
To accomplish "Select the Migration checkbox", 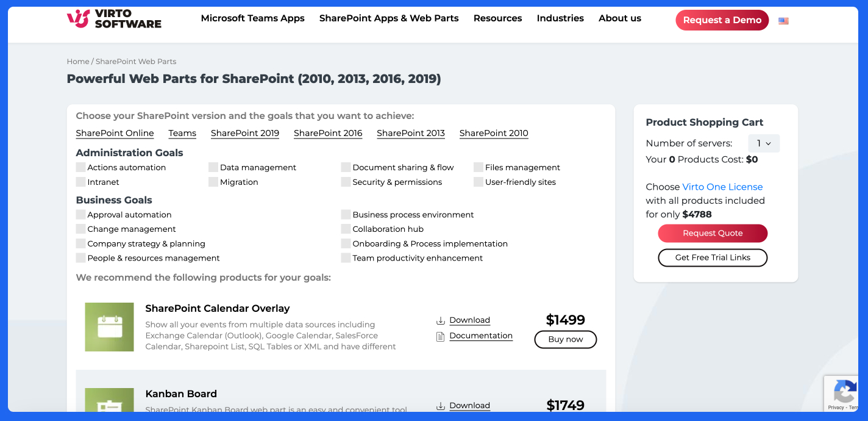I will pyautogui.click(x=213, y=182).
